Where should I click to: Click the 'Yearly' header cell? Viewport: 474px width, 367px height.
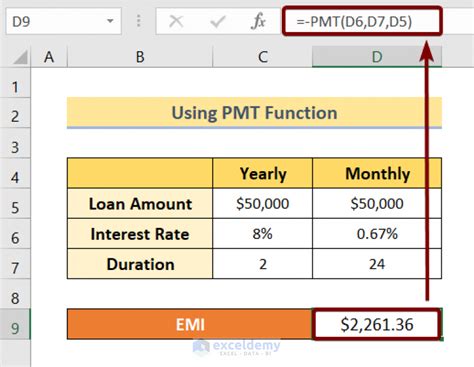click(x=263, y=173)
